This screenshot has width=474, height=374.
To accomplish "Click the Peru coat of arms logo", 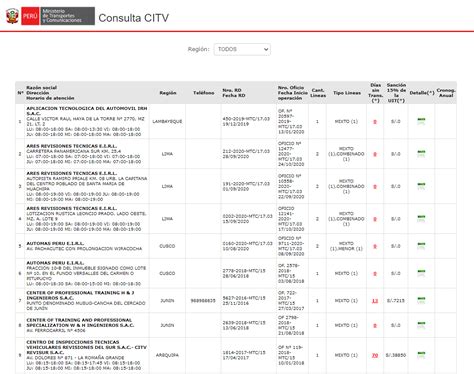I will coord(12,16).
